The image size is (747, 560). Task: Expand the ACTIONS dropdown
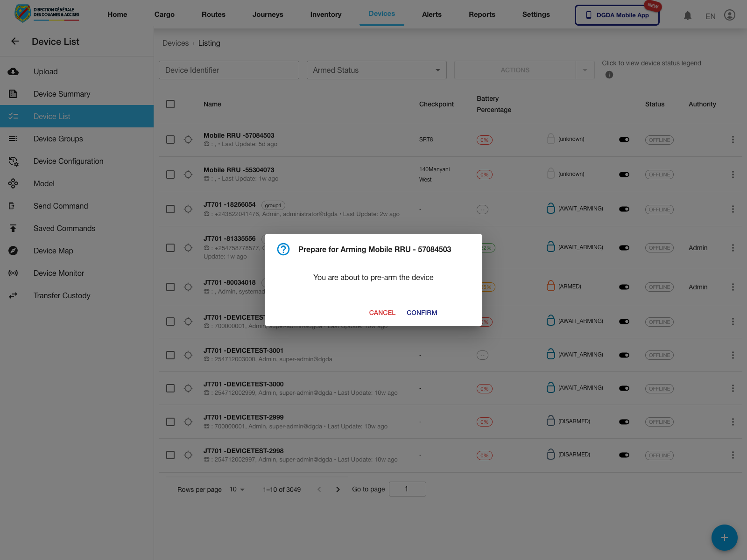(585, 70)
